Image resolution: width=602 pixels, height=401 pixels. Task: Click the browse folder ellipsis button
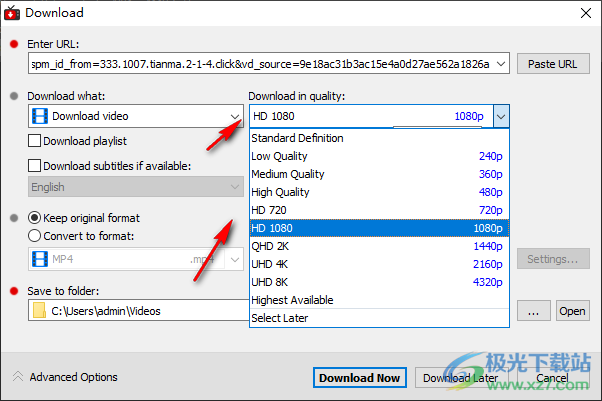(x=533, y=311)
